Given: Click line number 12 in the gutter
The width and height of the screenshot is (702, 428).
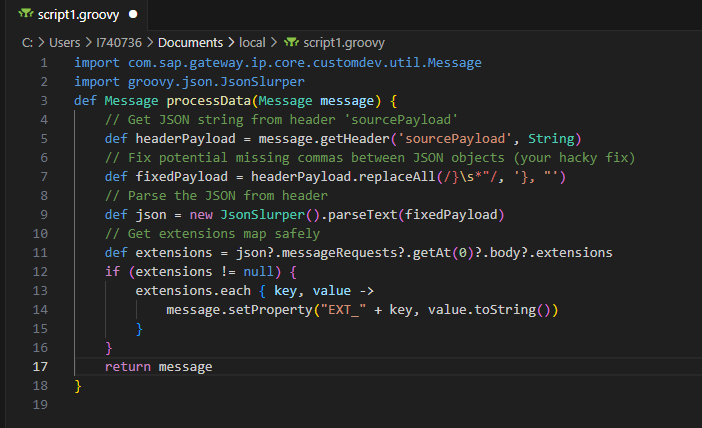Looking at the screenshot, I should (40, 272).
